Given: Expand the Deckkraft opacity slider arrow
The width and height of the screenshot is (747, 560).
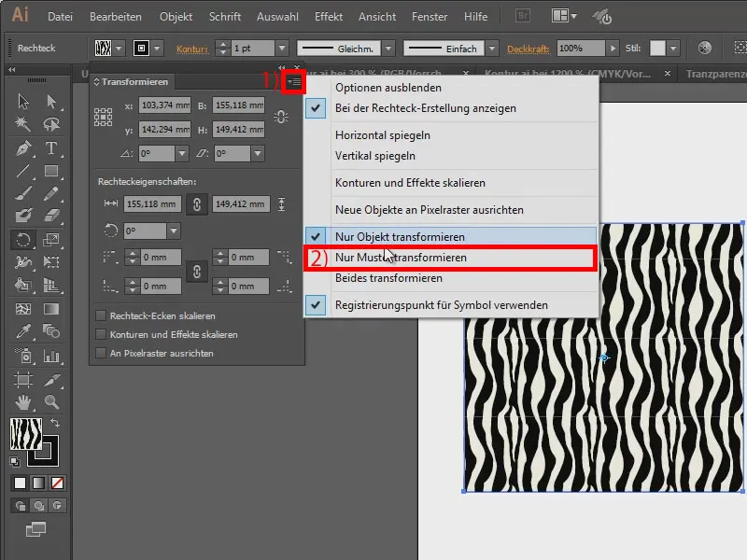Looking at the screenshot, I should click(613, 49).
